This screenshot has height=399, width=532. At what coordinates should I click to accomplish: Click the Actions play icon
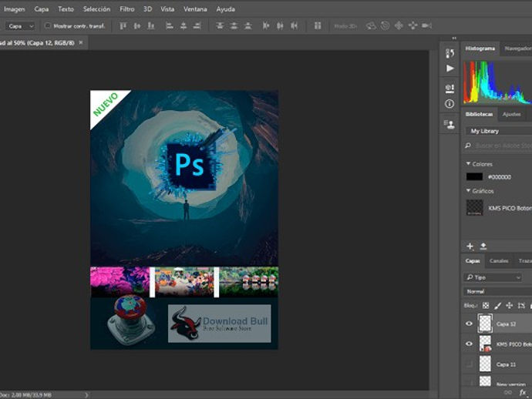450,69
